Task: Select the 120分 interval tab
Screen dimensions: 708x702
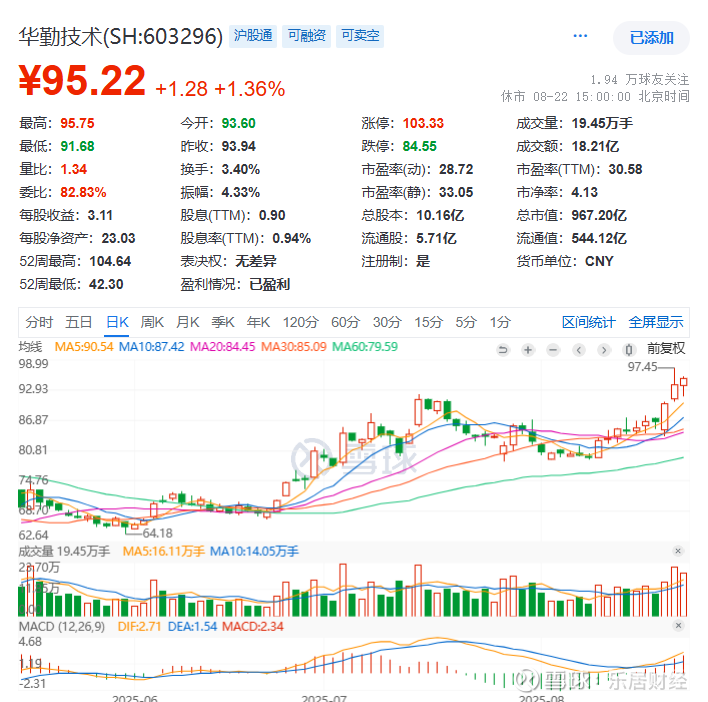Action: click(301, 322)
